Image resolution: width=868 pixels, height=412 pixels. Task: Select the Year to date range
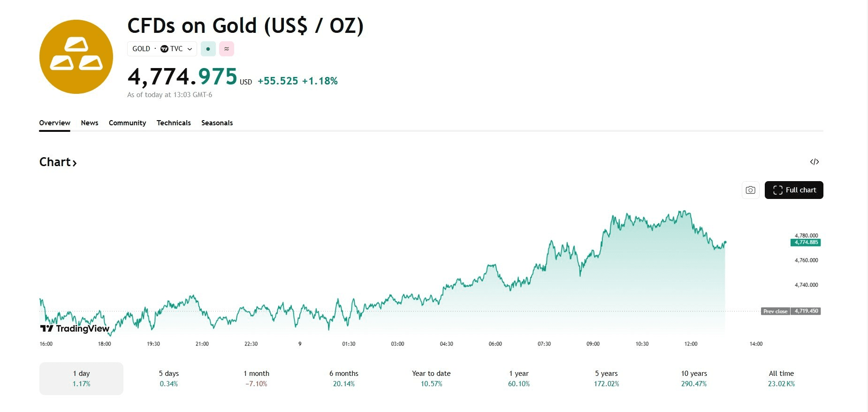[x=431, y=378]
